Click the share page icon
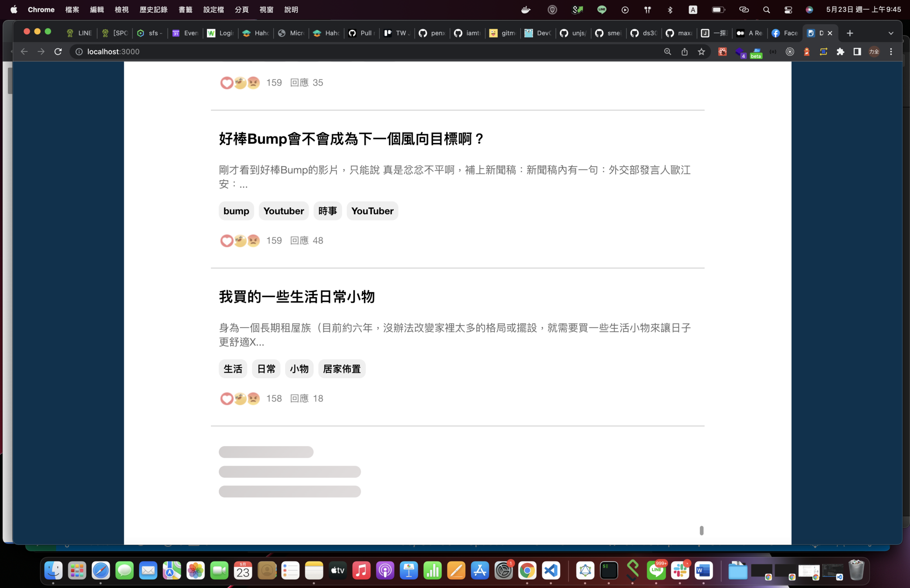910x588 pixels. pyautogui.click(x=684, y=51)
